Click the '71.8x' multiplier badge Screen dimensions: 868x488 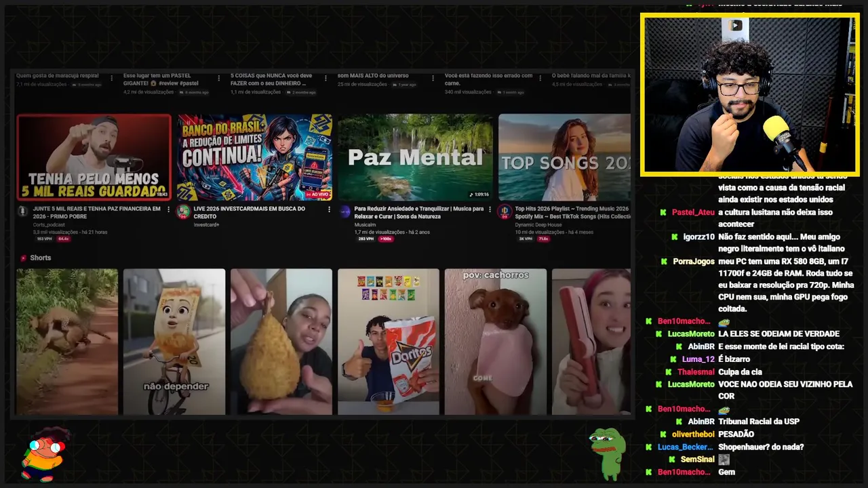point(543,239)
